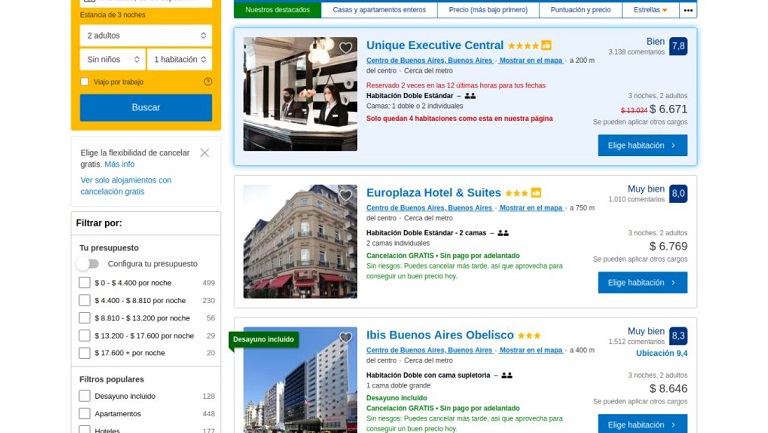Viewport: 768px width, 433px height.
Task: Open the Más info link
Action: click(120, 164)
